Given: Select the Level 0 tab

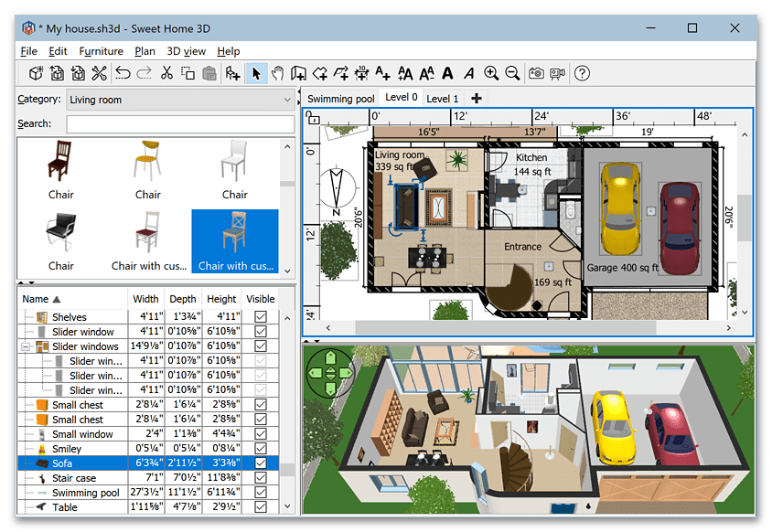Looking at the screenshot, I should coord(402,98).
